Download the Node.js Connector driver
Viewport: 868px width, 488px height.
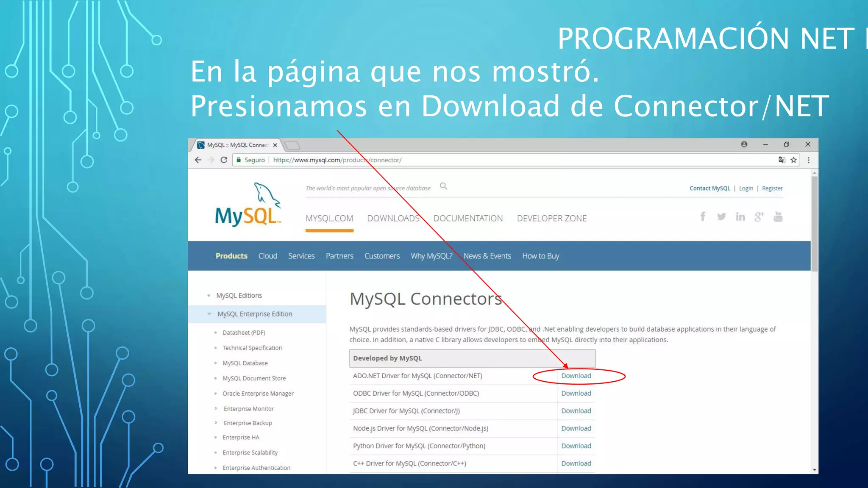click(576, 428)
